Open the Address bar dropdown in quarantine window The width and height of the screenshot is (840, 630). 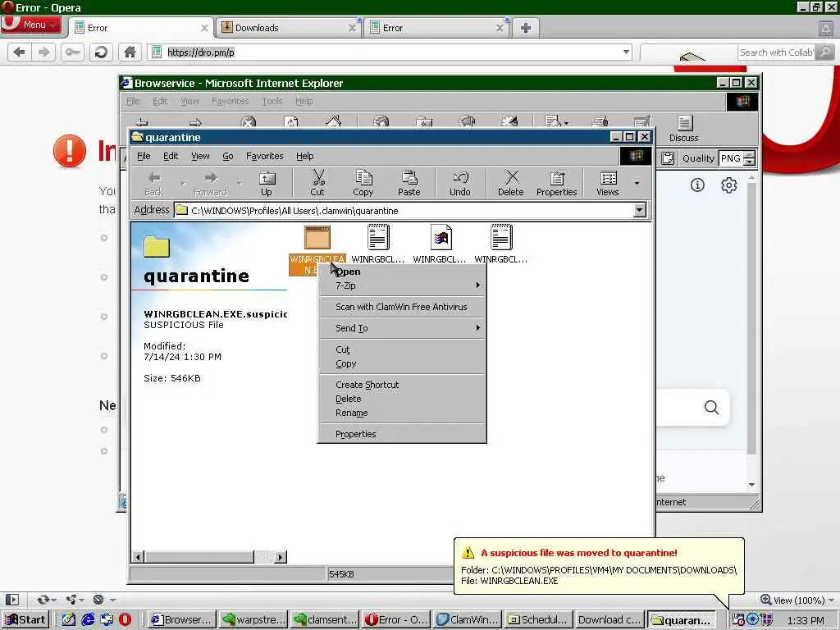[x=640, y=210]
